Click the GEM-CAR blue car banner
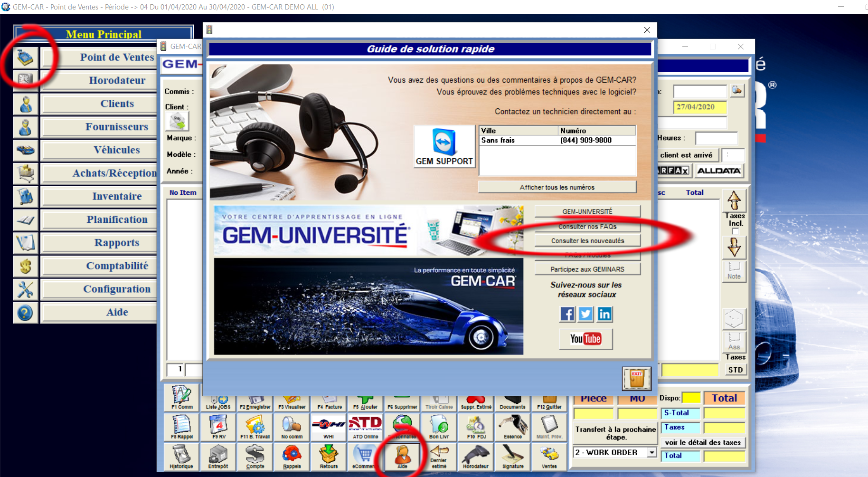This screenshot has width=868, height=477. click(368, 306)
